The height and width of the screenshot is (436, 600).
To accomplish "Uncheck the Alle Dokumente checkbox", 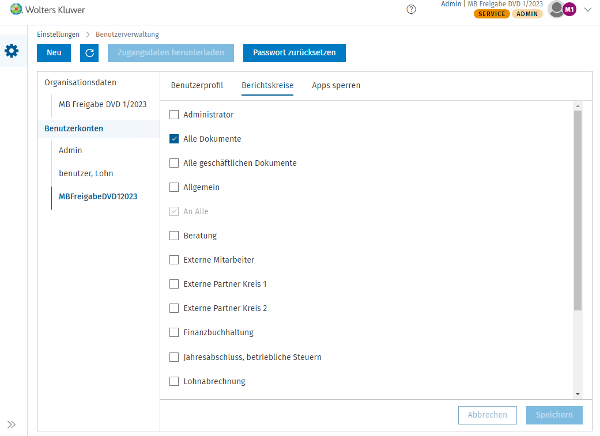I will (x=174, y=139).
